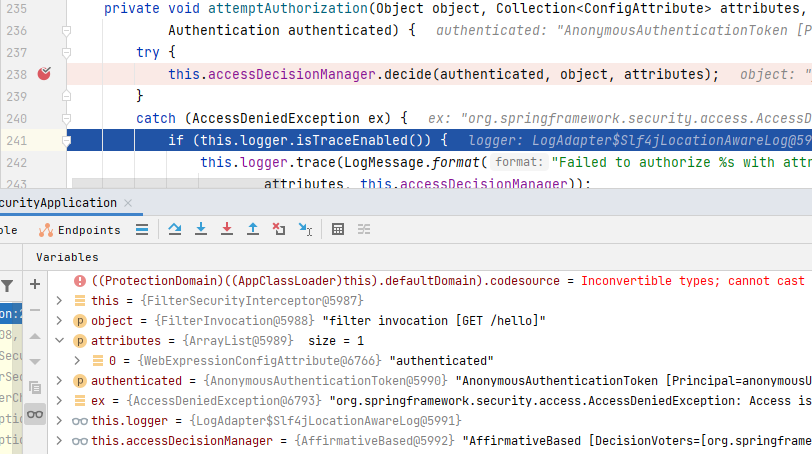Click the Run to Cursor icon
Viewport: 812px width, 454px height.
tap(306, 229)
